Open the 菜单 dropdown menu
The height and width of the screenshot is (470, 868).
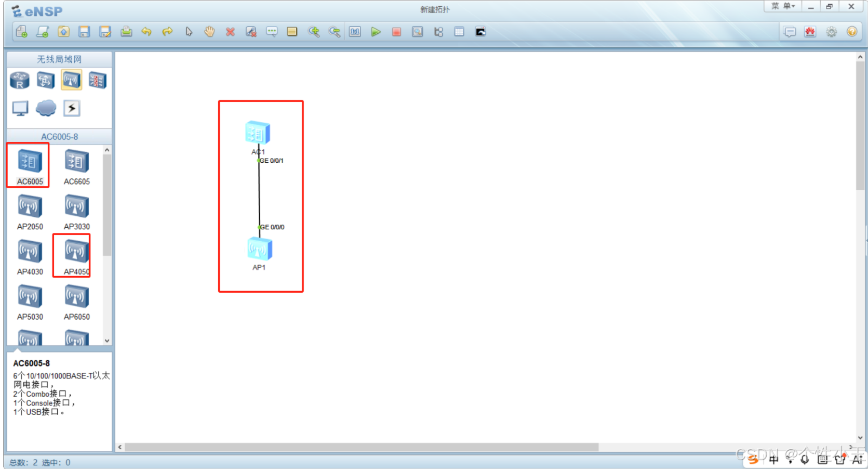[783, 6]
